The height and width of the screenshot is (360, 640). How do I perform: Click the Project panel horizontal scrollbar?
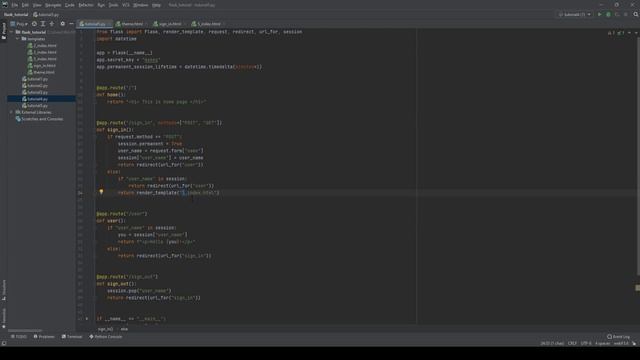point(25,330)
